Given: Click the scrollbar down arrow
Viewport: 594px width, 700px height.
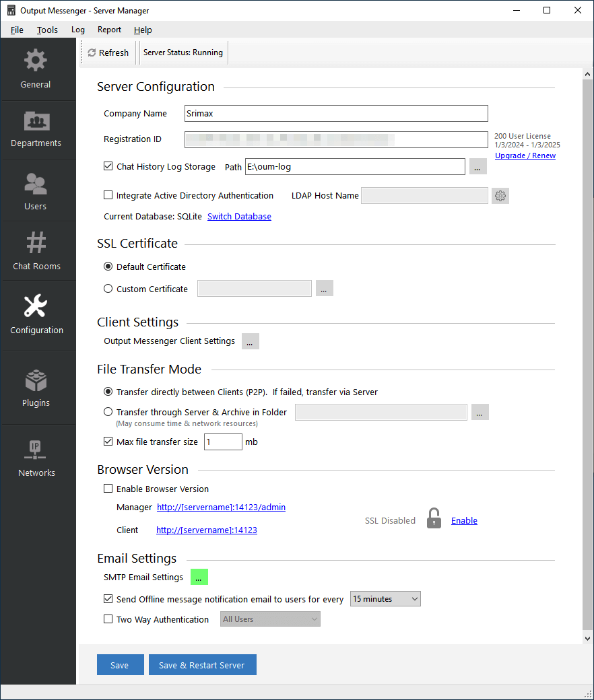Looking at the screenshot, I should point(587,638).
